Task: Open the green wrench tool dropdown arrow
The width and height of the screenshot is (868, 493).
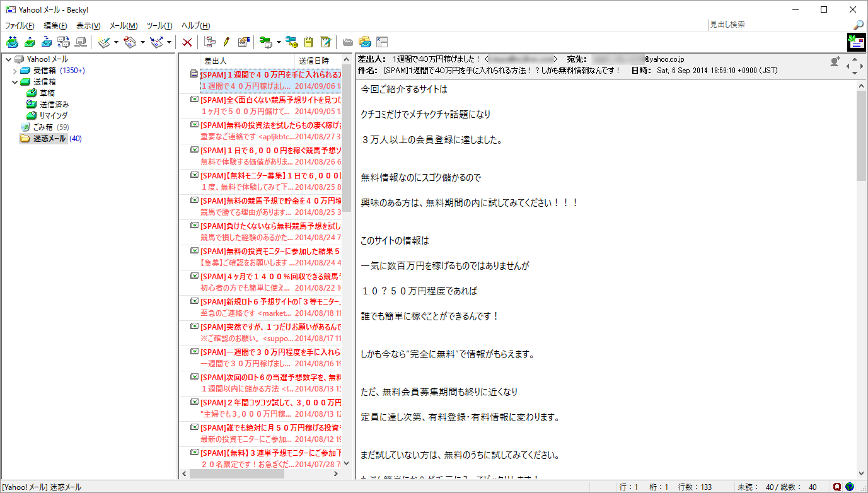Action: tap(278, 42)
